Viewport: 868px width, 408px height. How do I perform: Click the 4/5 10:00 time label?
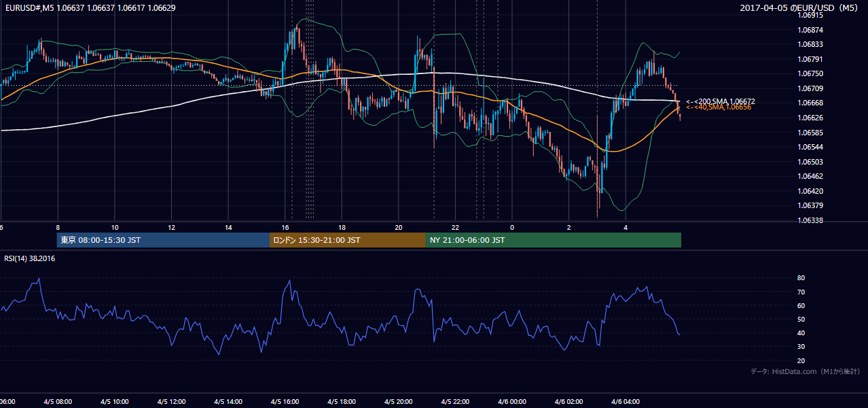pos(115,402)
